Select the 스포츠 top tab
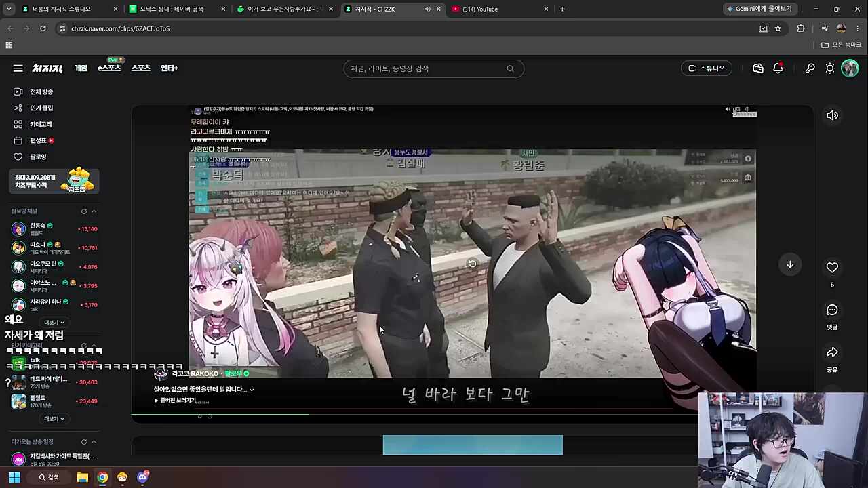This screenshot has height=488, width=868. 140,68
